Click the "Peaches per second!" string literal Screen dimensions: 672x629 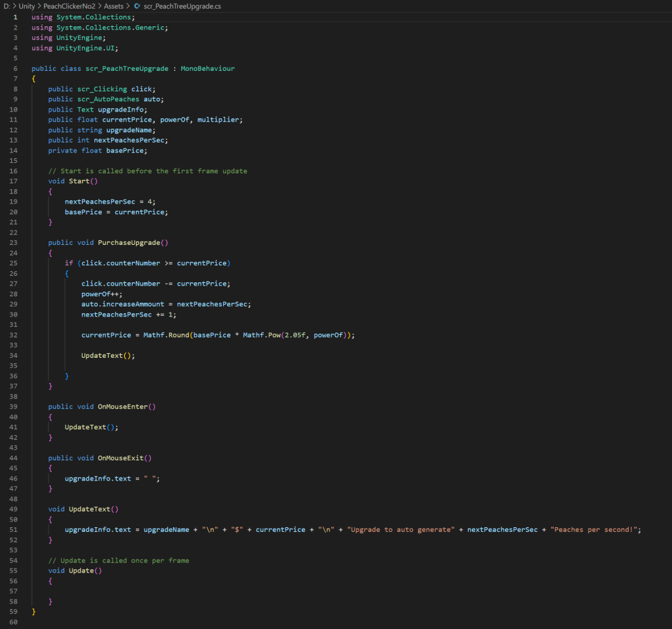pos(595,529)
